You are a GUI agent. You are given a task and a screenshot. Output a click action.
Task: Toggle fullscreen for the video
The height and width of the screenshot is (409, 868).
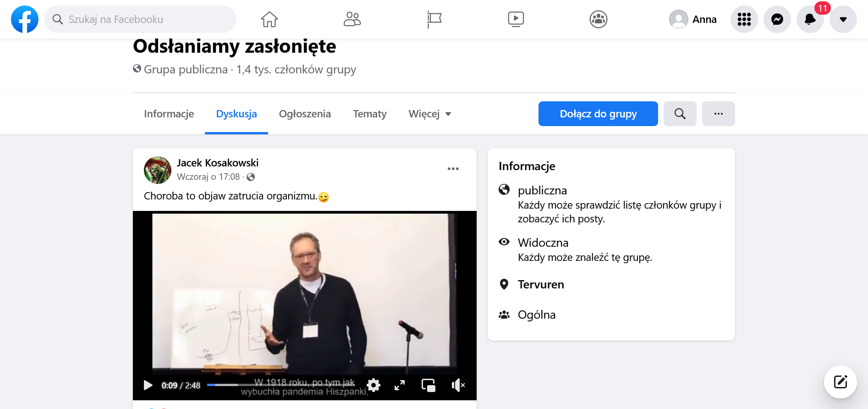tap(400, 385)
